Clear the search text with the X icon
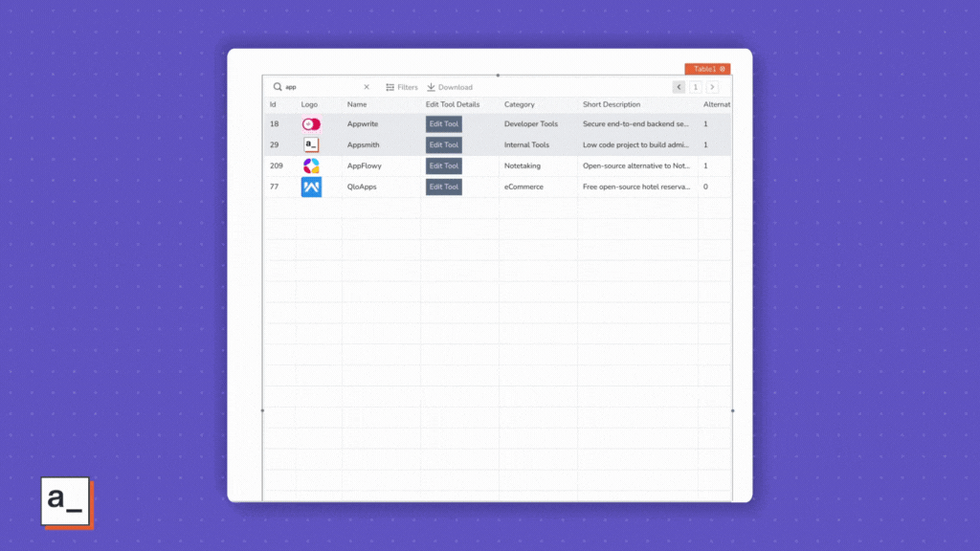 [x=367, y=87]
